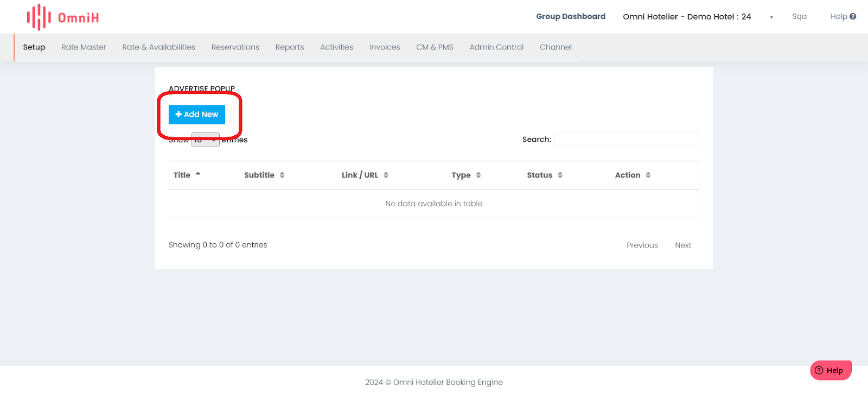Click the Help question mark icon in header
This screenshot has height=398, width=868.
(x=853, y=16)
